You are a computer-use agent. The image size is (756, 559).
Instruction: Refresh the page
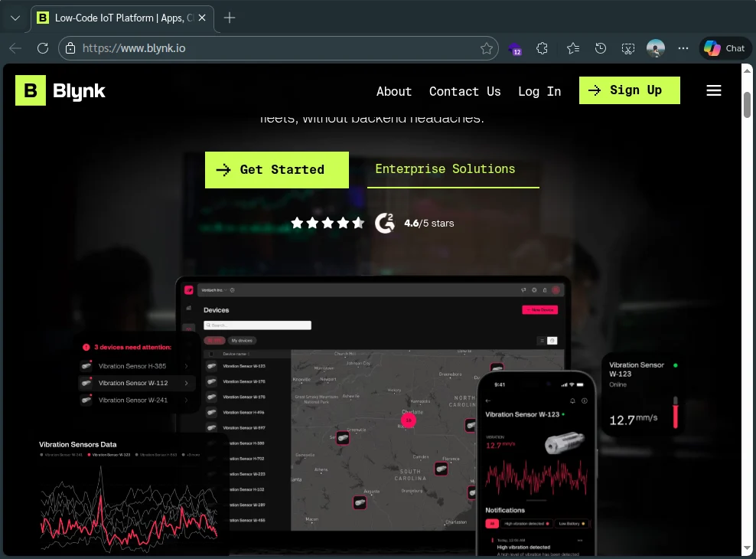pos(43,48)
